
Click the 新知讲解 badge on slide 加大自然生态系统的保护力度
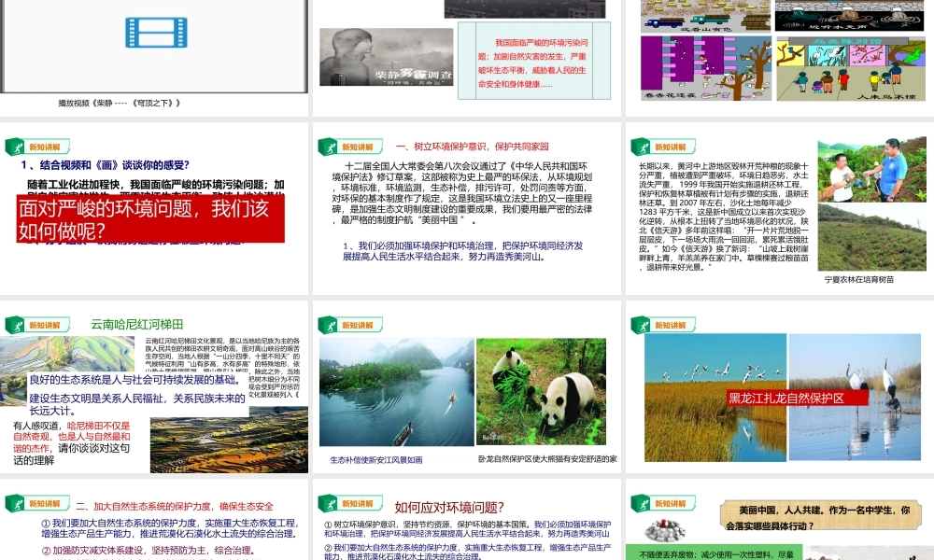pyautogui.click(x=37, y=503)
